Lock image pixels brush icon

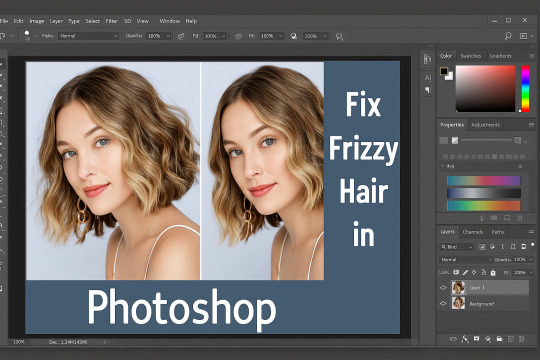coord(465,272)
